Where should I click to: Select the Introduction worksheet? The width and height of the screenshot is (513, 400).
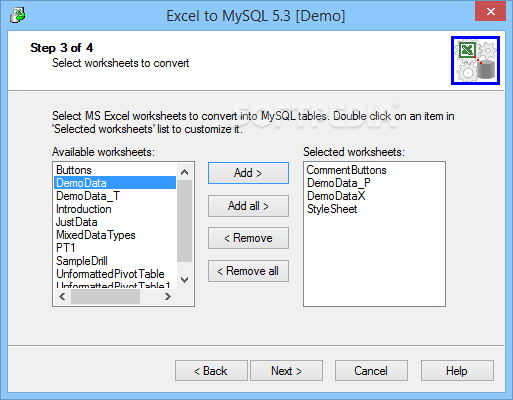[x=115, y=209]
